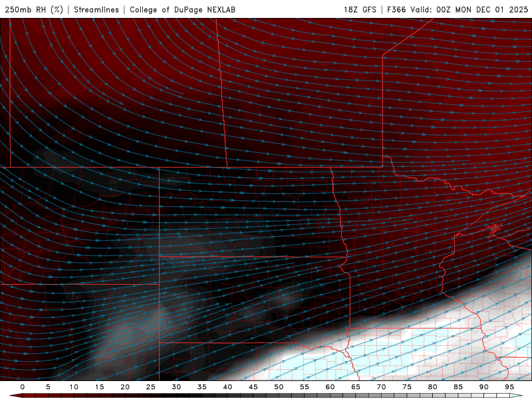
Task: Click the '10' tick label on colorbar
Action: (74, 387)
